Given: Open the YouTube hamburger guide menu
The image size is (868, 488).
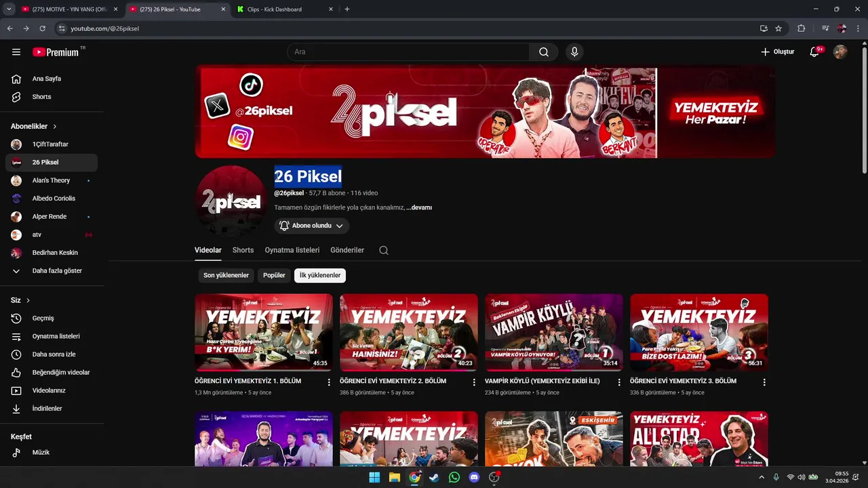Looking at the screenshot, I should 16,52.
